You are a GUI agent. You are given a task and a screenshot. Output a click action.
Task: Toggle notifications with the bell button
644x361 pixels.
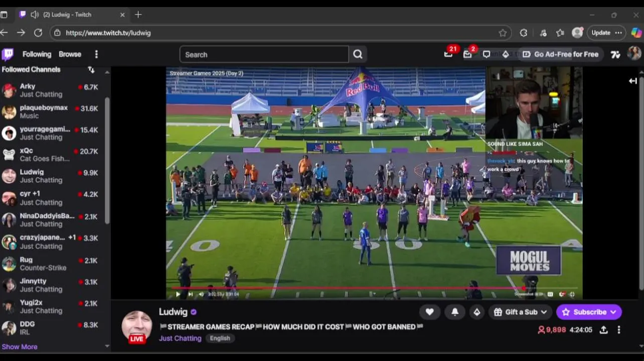(455, 312)
